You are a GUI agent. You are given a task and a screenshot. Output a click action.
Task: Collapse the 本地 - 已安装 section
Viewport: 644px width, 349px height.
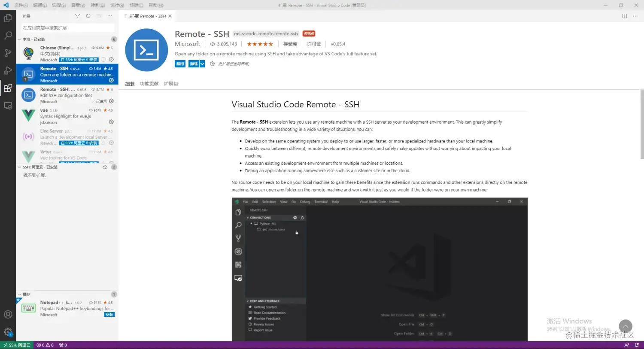pos(19,39)
